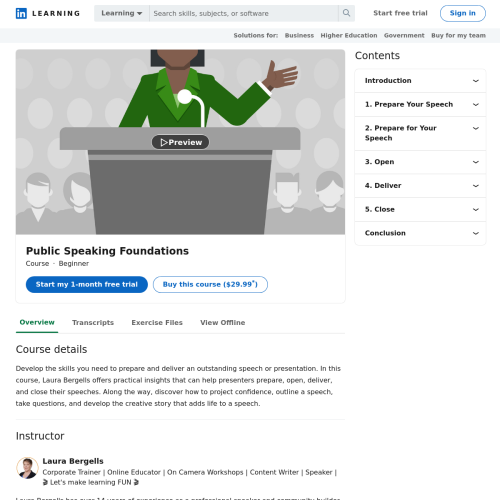500x500 pixels.
Task: Select the Overview tab
Action: pyautogui.click(x=37, y=322)
